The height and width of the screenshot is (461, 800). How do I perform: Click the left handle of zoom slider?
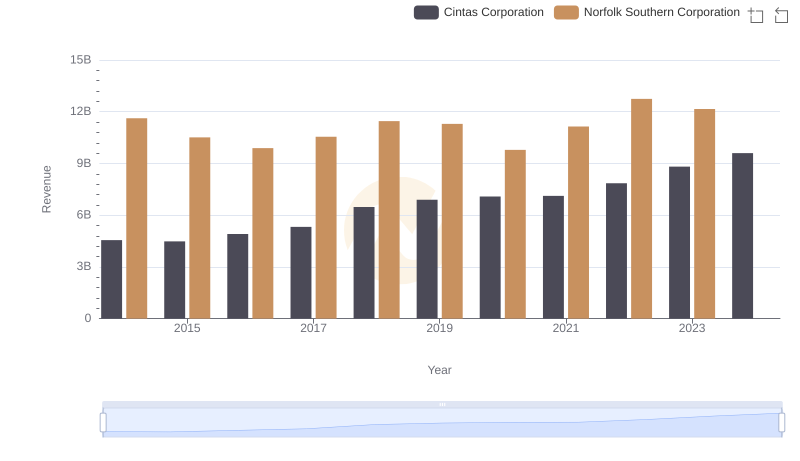tap(103, 423)
